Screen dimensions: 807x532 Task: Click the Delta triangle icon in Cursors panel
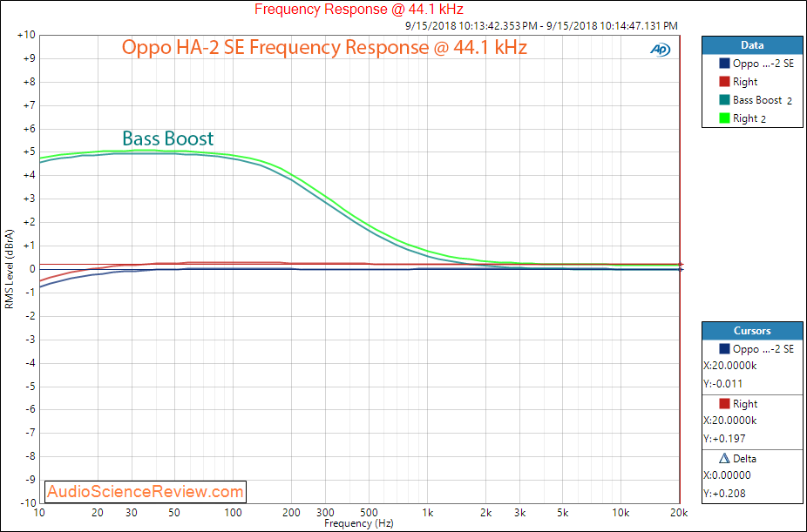point(724,458)
